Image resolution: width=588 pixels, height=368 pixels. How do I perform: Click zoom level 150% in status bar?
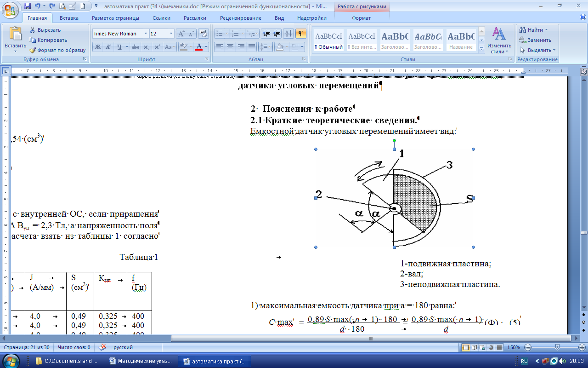point(514,347)
